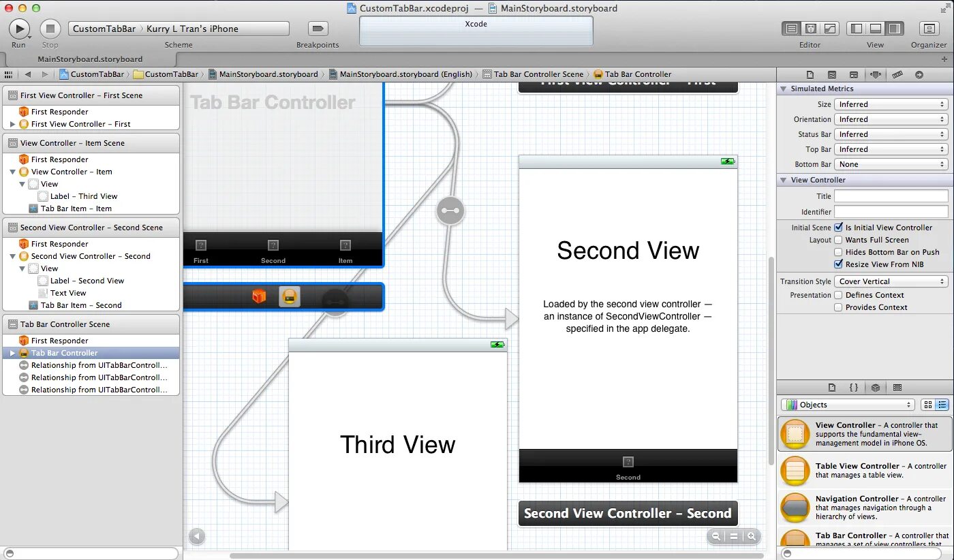Open the Size dropdown
The height and width of the screenshot is (560, 954).
point(891,104)
